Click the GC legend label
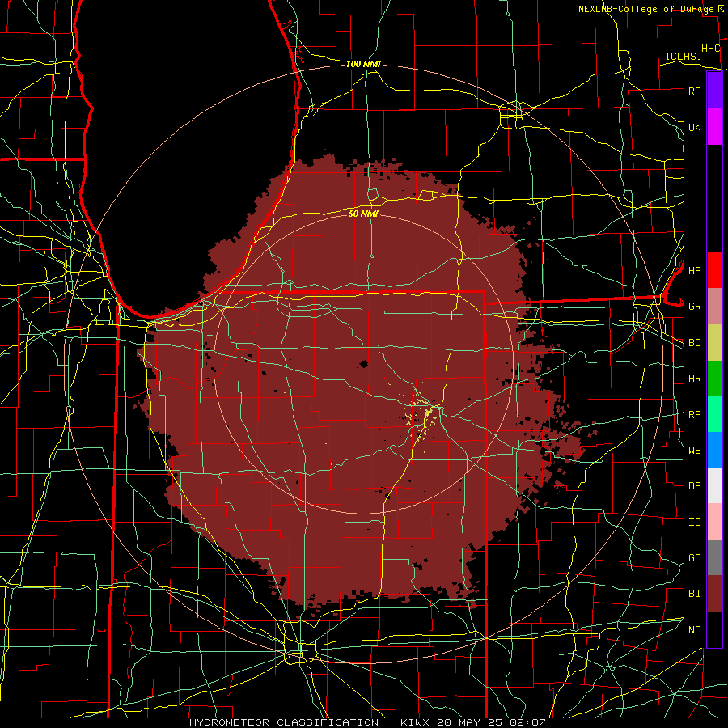Screen dimensions: 728x728 pos(694,558)
